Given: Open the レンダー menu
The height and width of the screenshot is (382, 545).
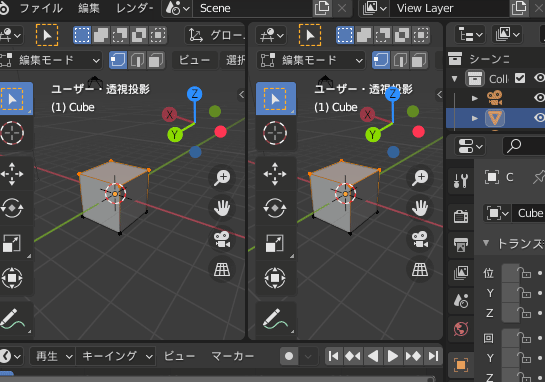Looking at the screenshot, I should point(135,8).
